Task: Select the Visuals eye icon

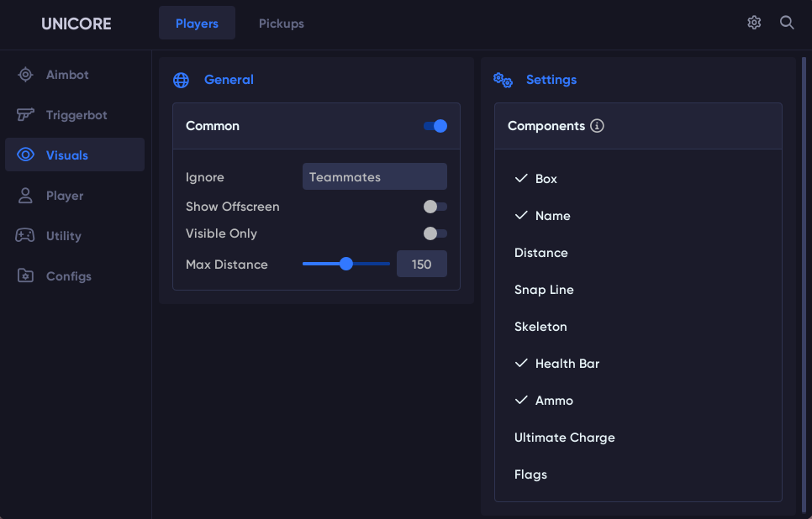Action: click(25, 155)
